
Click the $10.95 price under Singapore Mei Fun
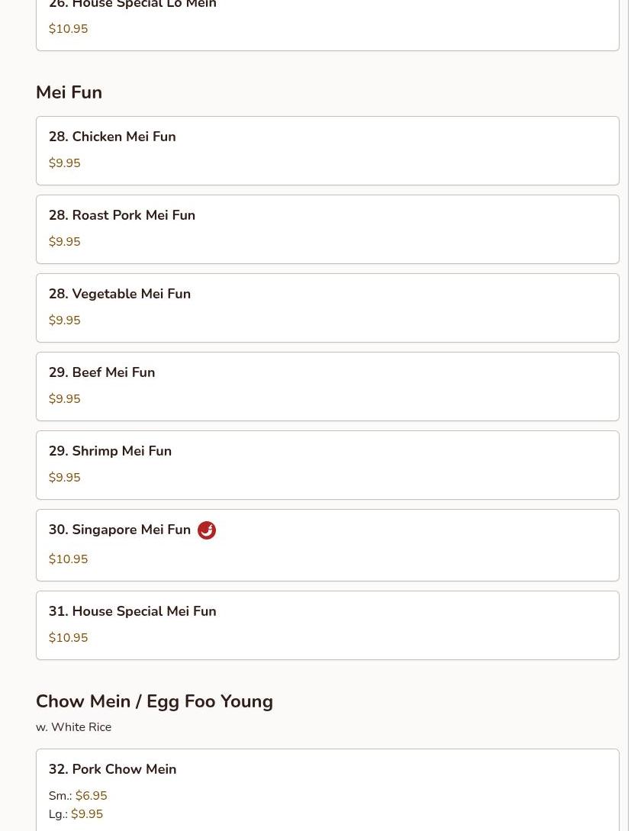68,559
